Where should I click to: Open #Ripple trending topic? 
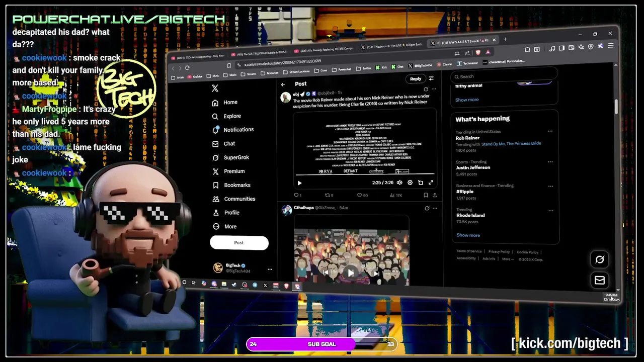point(465,192)
